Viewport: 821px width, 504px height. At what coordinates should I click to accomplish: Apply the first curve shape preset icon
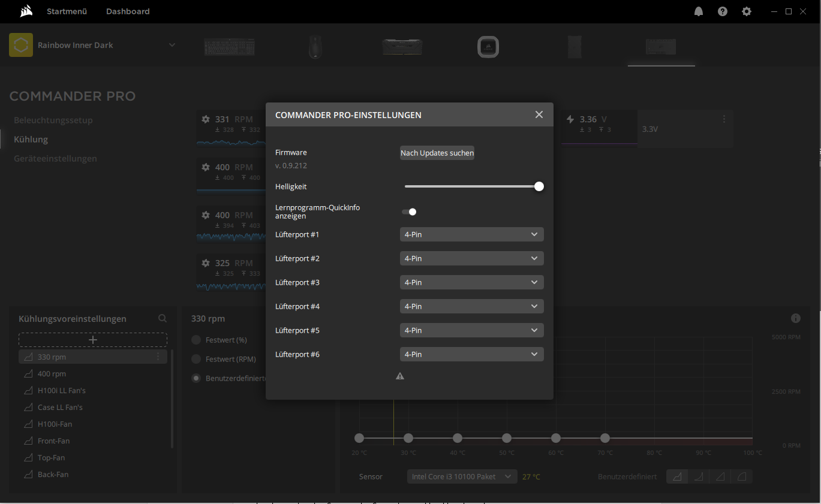677,476
